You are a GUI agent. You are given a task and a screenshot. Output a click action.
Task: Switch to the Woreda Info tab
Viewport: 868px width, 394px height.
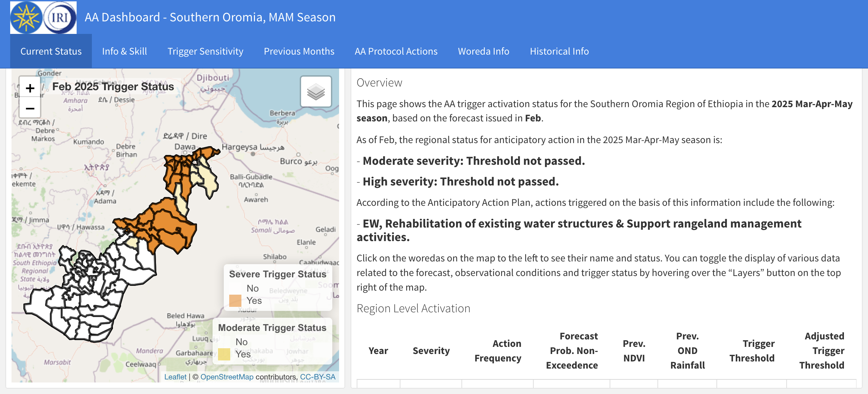point(484,52)
